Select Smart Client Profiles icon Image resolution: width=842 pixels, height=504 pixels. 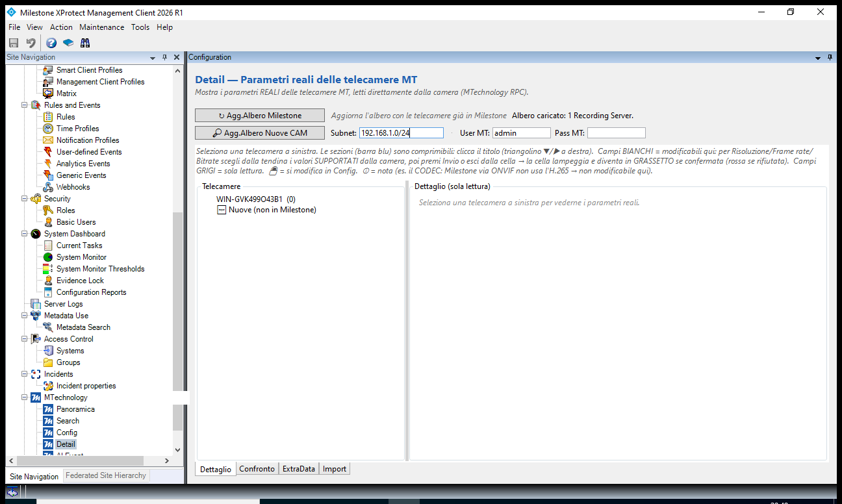[48, 70]
